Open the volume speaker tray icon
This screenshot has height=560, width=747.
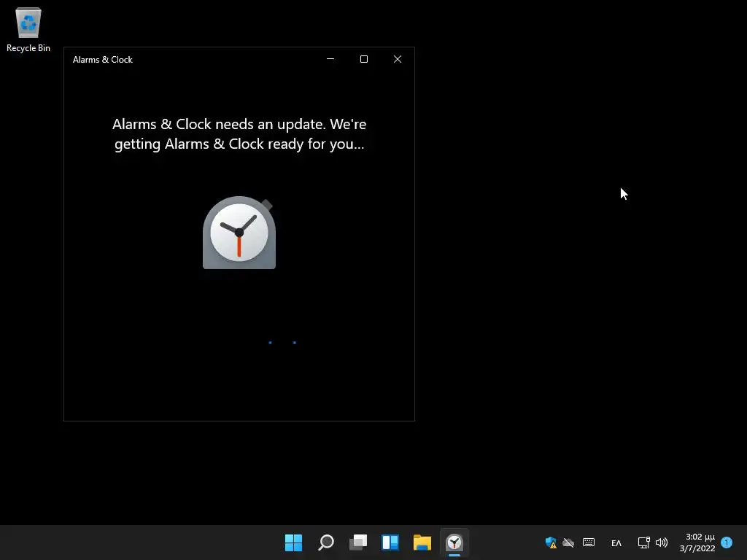[x=661, y=542]
